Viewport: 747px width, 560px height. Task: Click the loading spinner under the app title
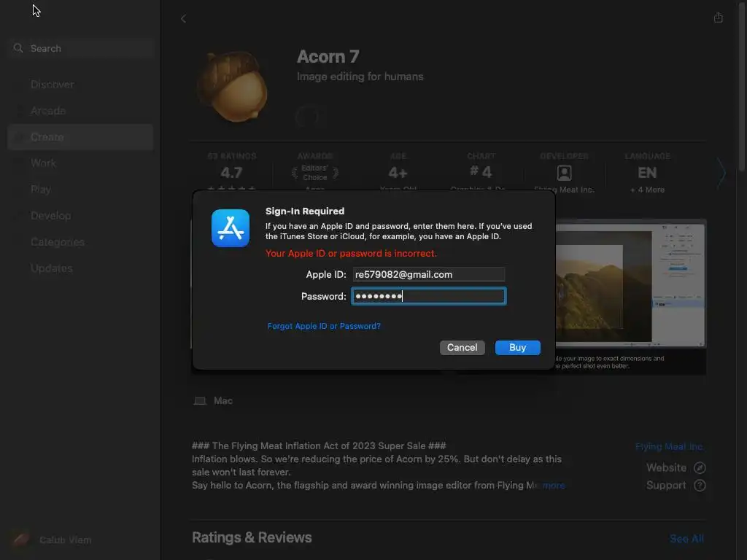[307, 116]
